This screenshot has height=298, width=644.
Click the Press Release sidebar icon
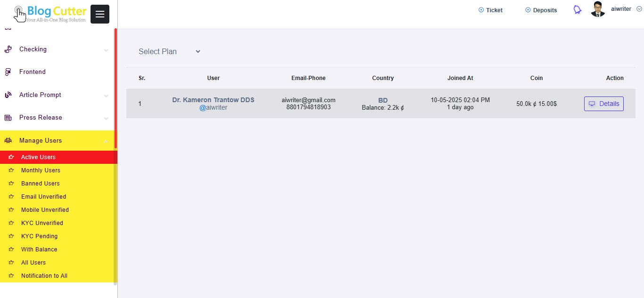click(8, 118)
